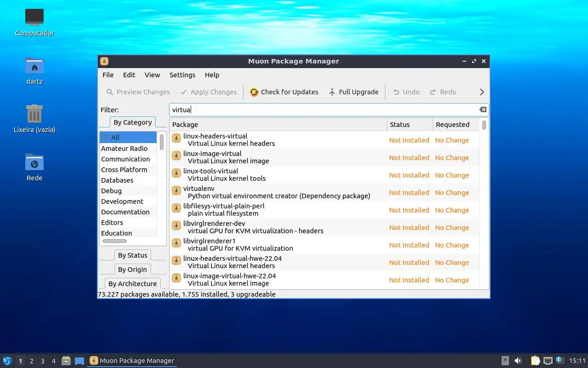Switch to the By Architecture tab

pos(132,284)
